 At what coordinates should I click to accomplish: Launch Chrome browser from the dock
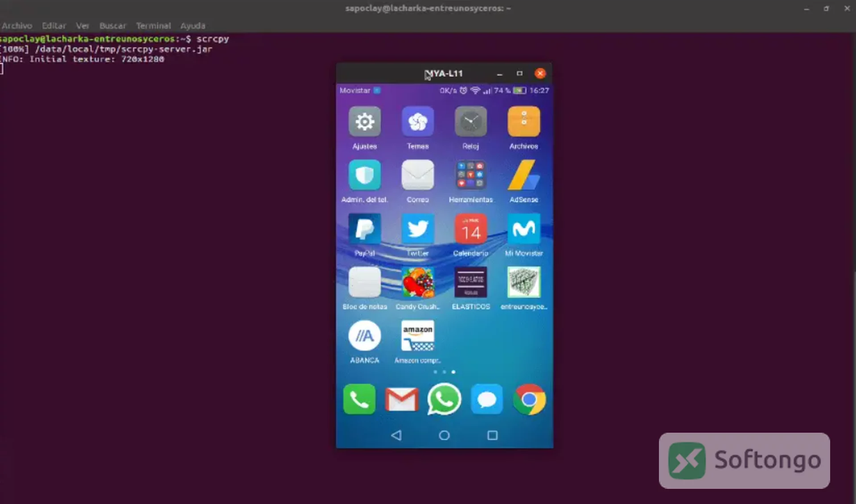click(529, 399)
